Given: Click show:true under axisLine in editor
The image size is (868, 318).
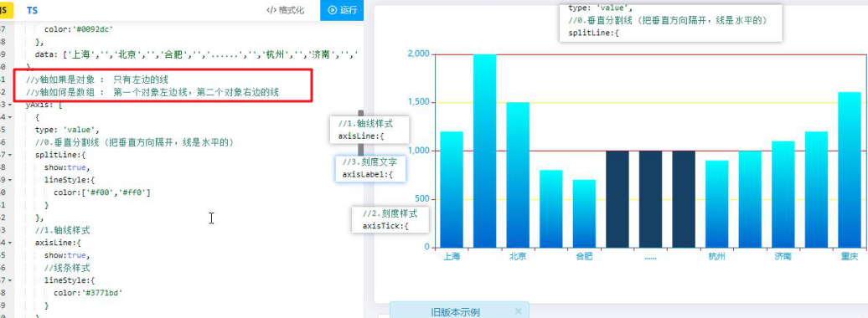Looking at the screenshot, I should [x=67, y=255].
